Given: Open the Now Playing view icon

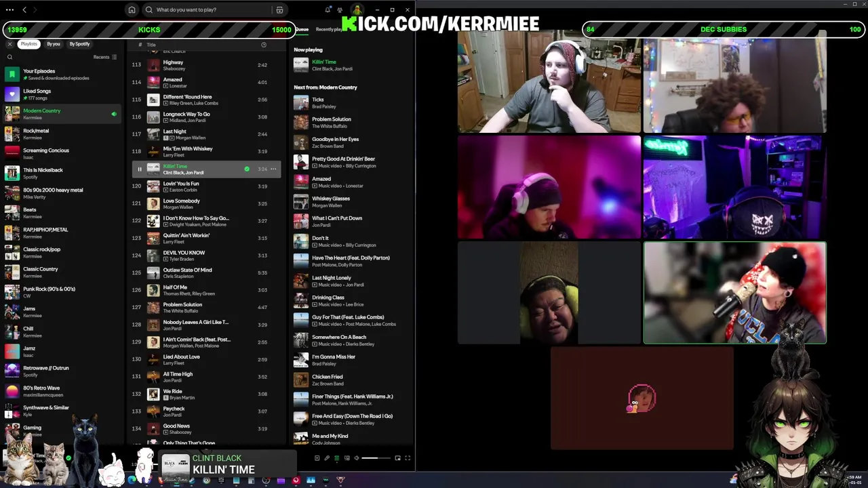Looking at the screenshot, I should pos(317,458).
